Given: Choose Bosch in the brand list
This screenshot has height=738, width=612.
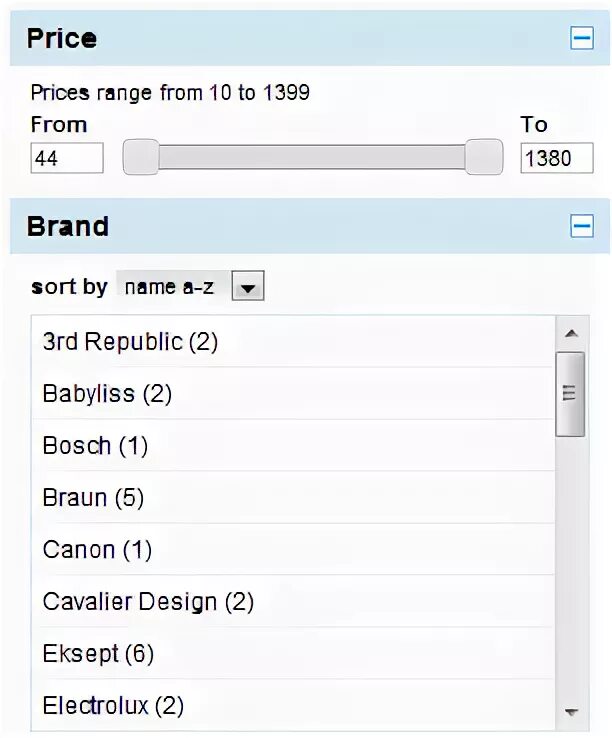Looking at the screenshot, I should point(95,446).
